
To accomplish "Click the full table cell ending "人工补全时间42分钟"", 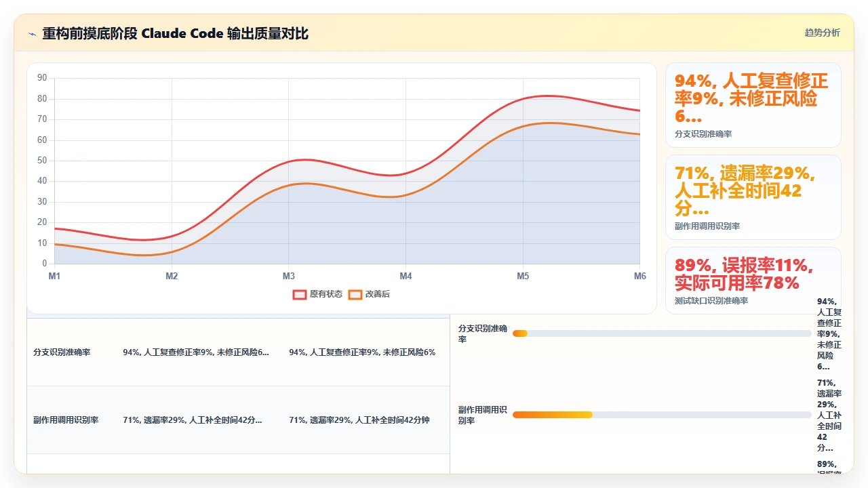I will tap(359, 420).
